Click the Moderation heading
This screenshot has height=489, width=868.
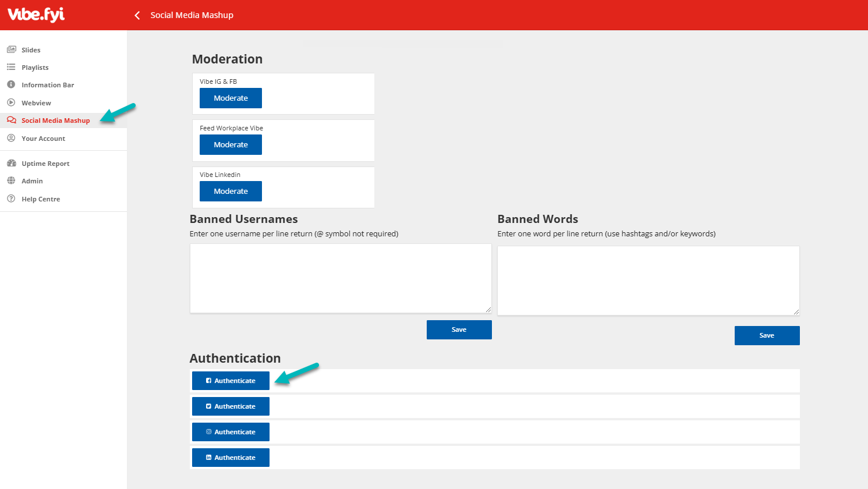[227, 59]
